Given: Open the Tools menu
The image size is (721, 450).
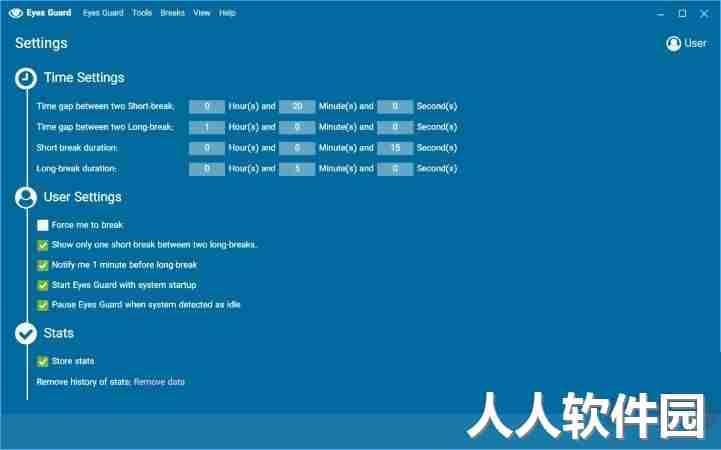Looking at the screenshot, I should [x=142, y=13].
